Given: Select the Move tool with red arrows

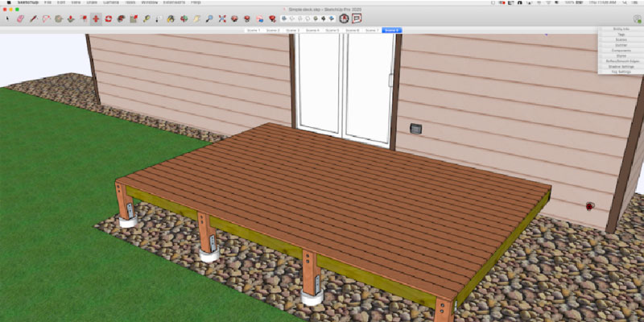Looking at the screenshot, I should (x=96, y=19).
